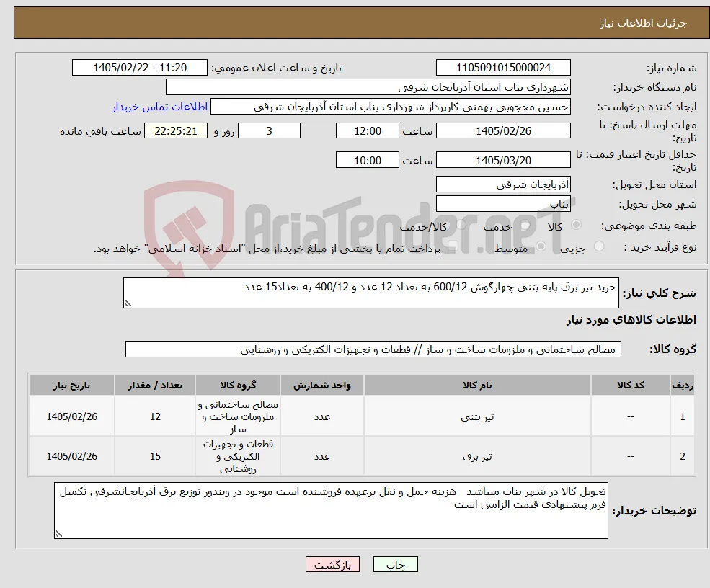Select the متوسط purchase type radio

click(x=541, y=246)
